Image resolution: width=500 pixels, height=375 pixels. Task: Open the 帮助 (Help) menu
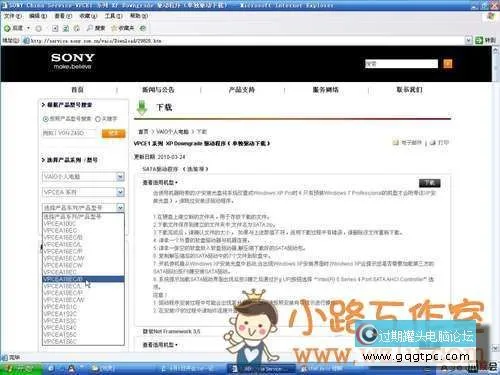click(x=139, y=16)
